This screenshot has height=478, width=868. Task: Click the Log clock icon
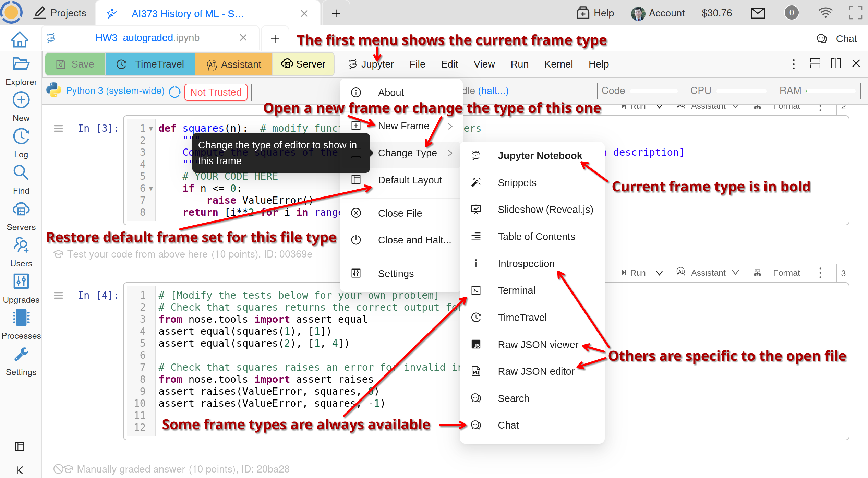[x=21, y=136]
